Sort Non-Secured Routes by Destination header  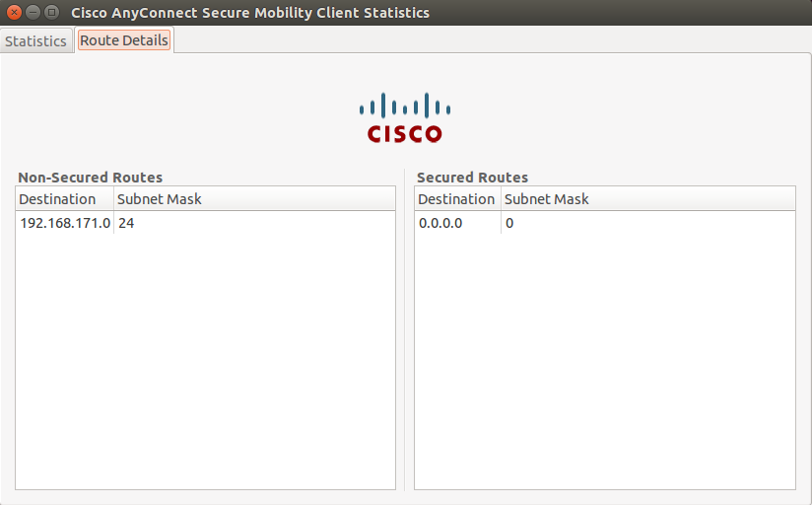coord(58,199)
